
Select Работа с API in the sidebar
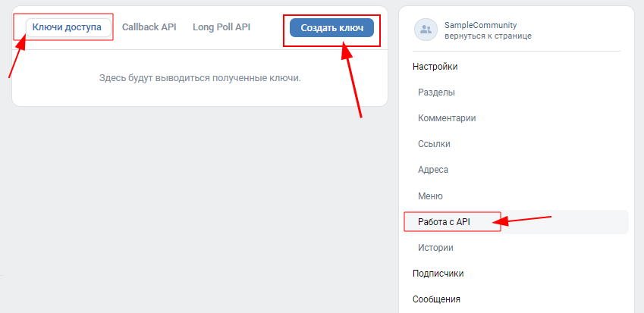[445, 221]
